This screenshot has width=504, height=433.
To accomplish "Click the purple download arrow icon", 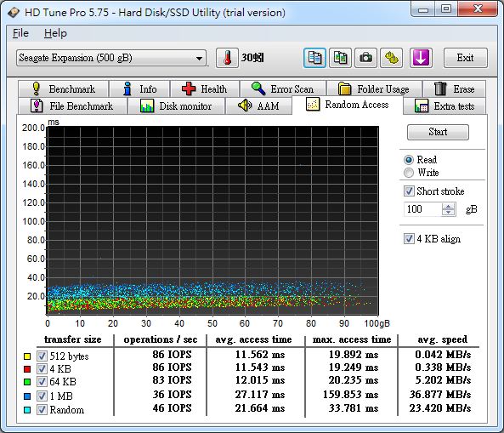I will (x=421, y=58).
